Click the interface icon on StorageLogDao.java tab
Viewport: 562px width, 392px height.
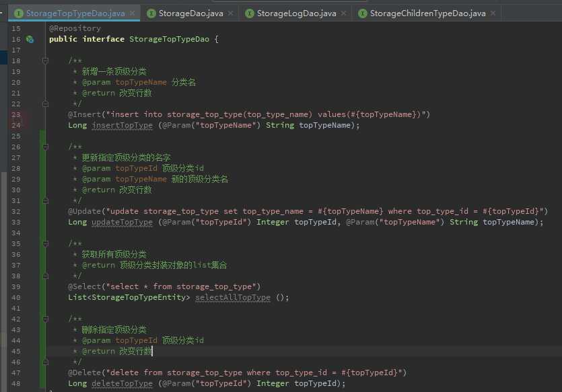250,13
